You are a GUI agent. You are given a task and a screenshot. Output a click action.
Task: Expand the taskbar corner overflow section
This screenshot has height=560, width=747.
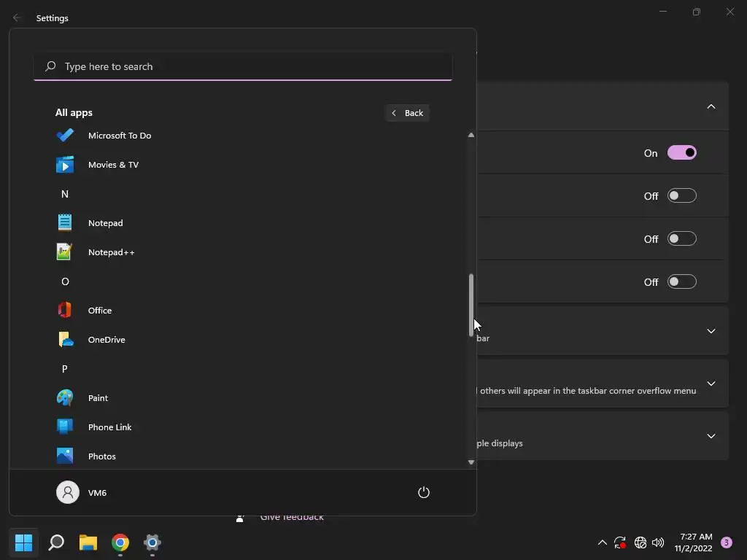711,384
